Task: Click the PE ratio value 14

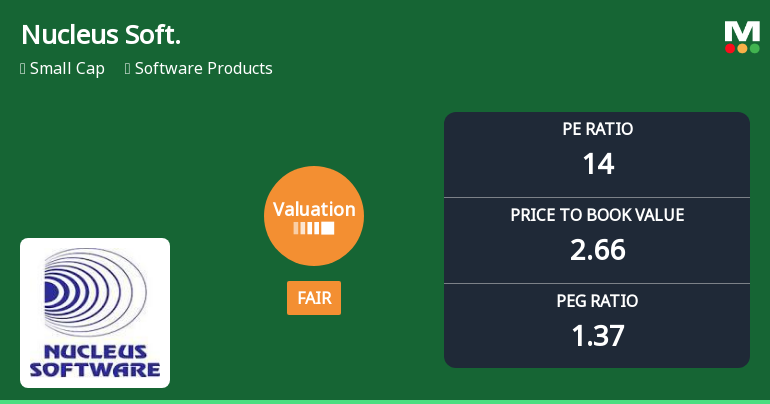Action: (x=597, y=163)
